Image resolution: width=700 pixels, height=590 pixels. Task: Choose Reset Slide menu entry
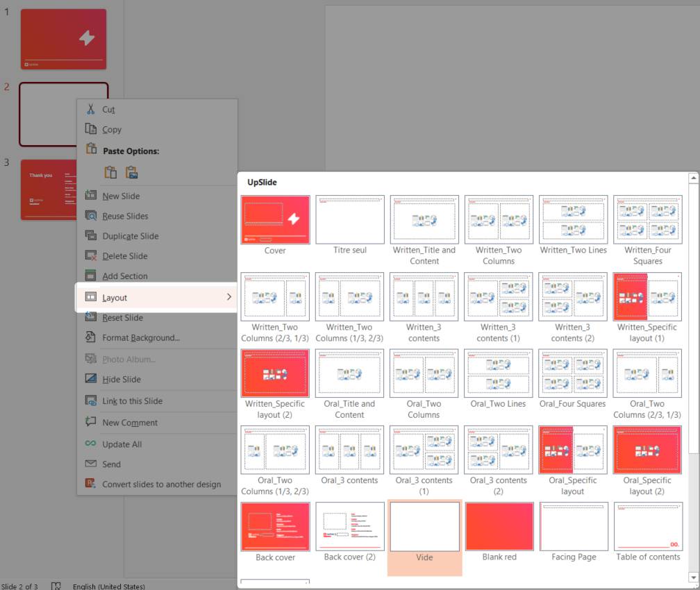[x=157, y=318]
